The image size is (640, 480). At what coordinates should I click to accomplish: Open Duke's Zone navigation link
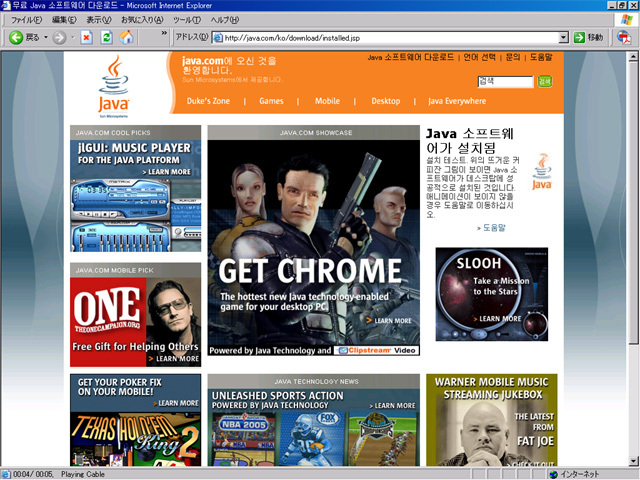tap(208, 101)
